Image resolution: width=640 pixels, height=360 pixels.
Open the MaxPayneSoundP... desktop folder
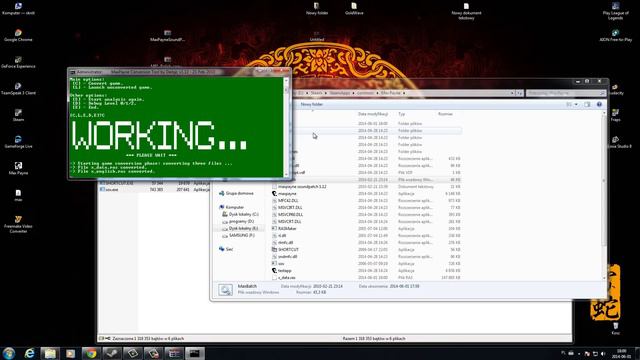(x=167, y=35)
